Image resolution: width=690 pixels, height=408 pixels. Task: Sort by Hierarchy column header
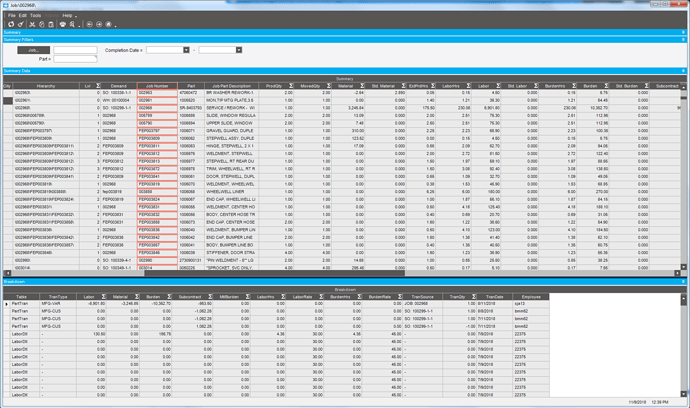46,86
